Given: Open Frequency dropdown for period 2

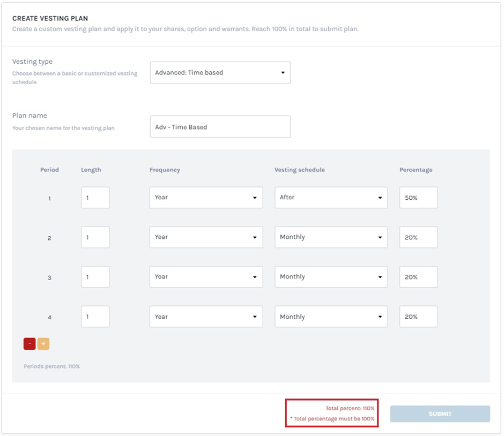Looking at the screenshot, I should (x=206, y=237).
